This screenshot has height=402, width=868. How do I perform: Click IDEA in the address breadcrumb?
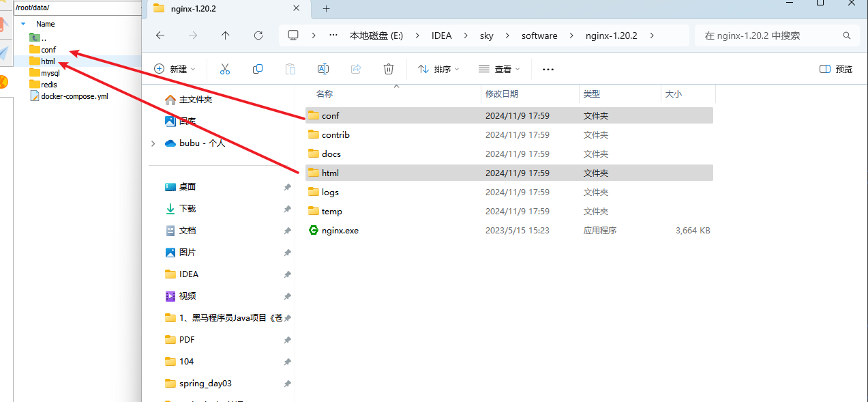442,35
